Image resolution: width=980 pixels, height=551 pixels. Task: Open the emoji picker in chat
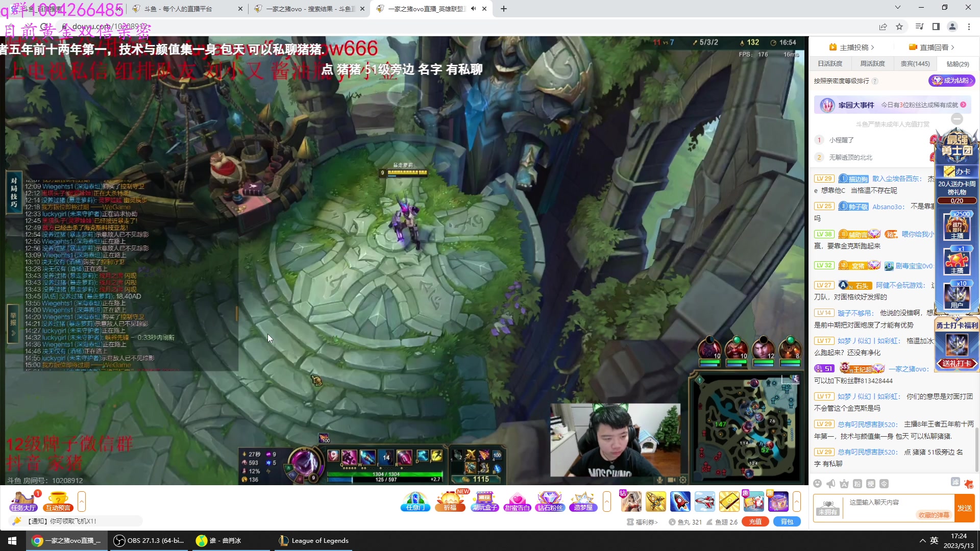click(x=818, y=484)
